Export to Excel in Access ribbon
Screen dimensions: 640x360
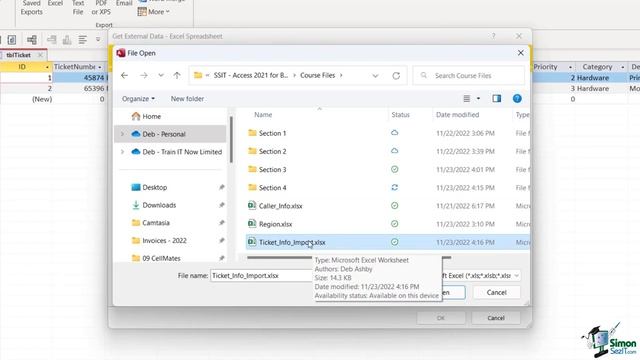[55, 4]
